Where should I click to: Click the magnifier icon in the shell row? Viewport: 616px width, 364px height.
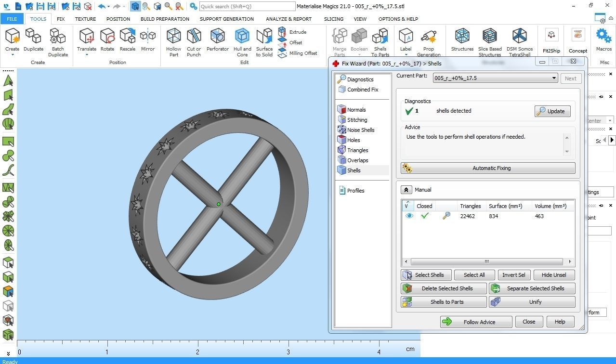[446, 216]
